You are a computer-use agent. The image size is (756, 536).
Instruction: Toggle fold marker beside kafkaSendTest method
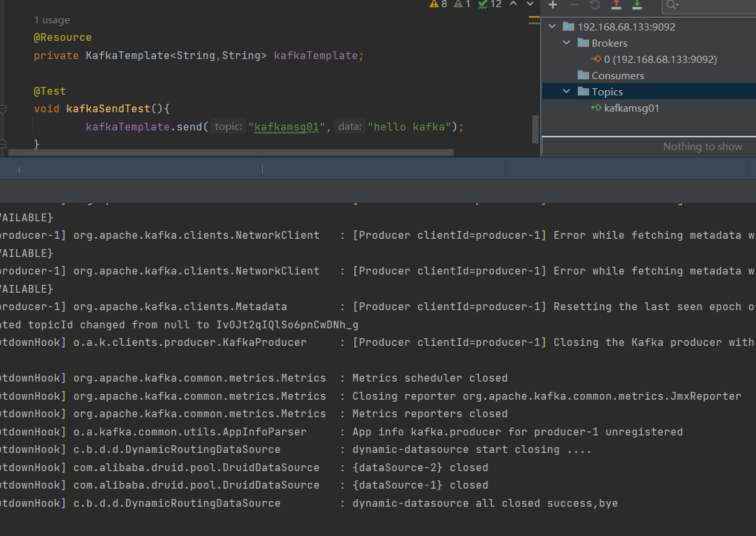pyautogui.click(x=3, y=110)
